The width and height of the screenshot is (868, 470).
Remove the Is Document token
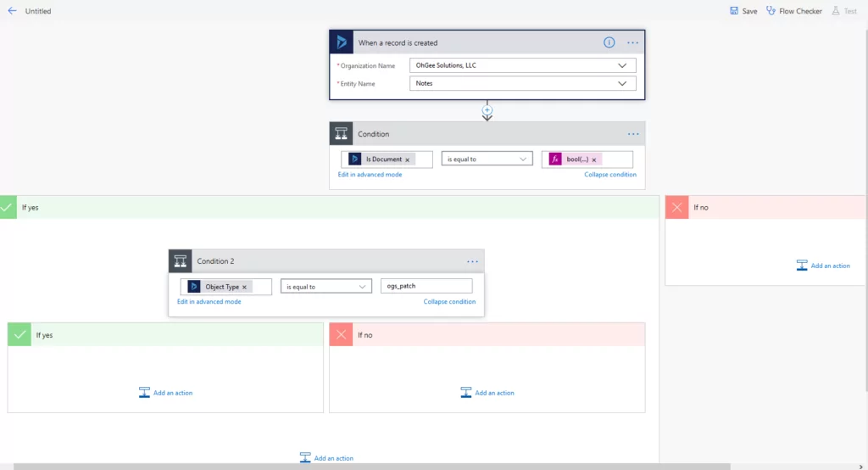coord(408,159)
